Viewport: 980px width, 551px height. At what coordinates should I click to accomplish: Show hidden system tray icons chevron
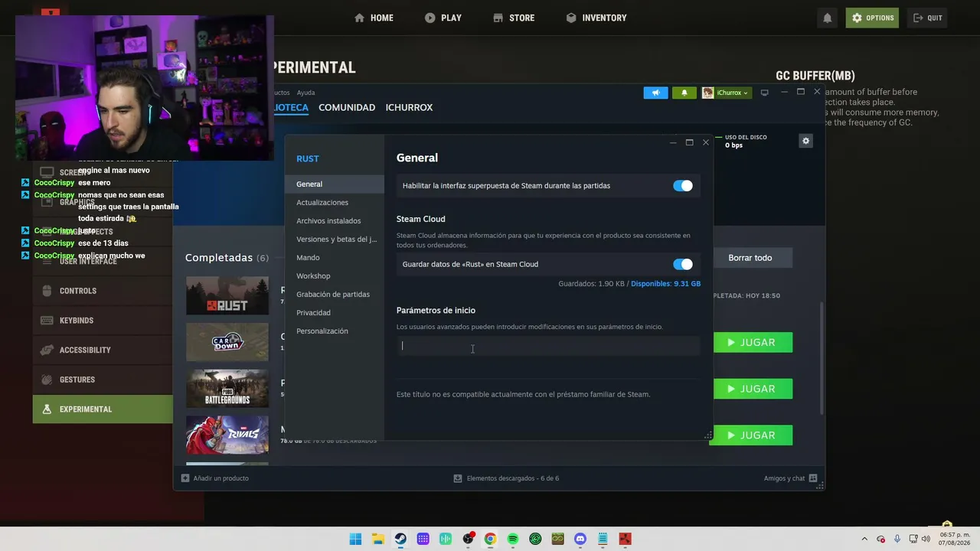pos(864,539)
